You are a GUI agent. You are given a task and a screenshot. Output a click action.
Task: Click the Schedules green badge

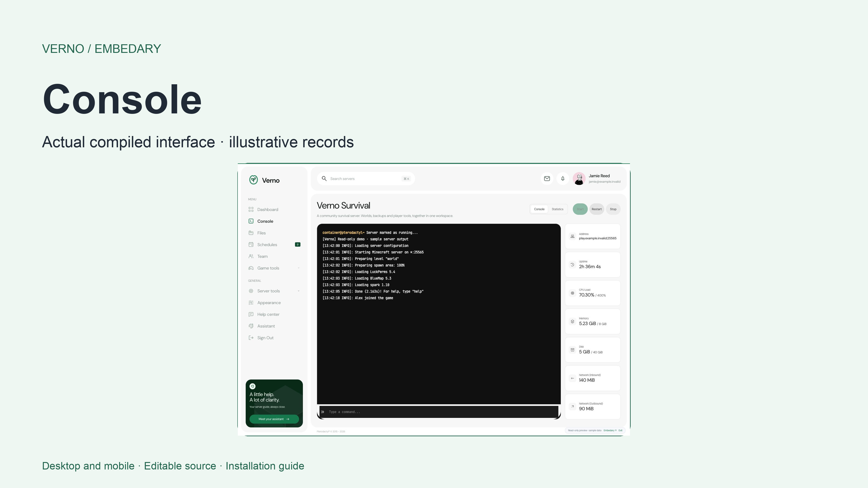point(297,244)
